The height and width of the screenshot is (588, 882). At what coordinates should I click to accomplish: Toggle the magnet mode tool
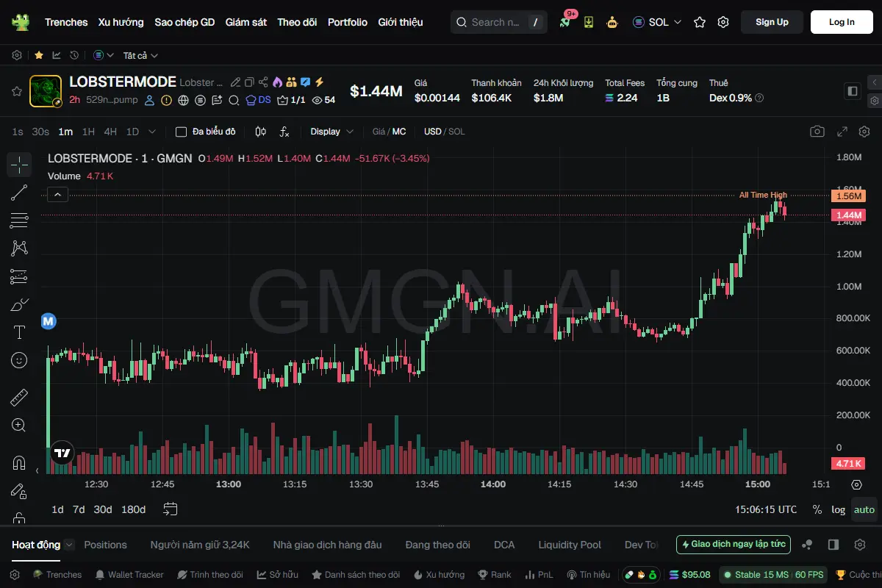pyautogui.click(x=19, y=463)
